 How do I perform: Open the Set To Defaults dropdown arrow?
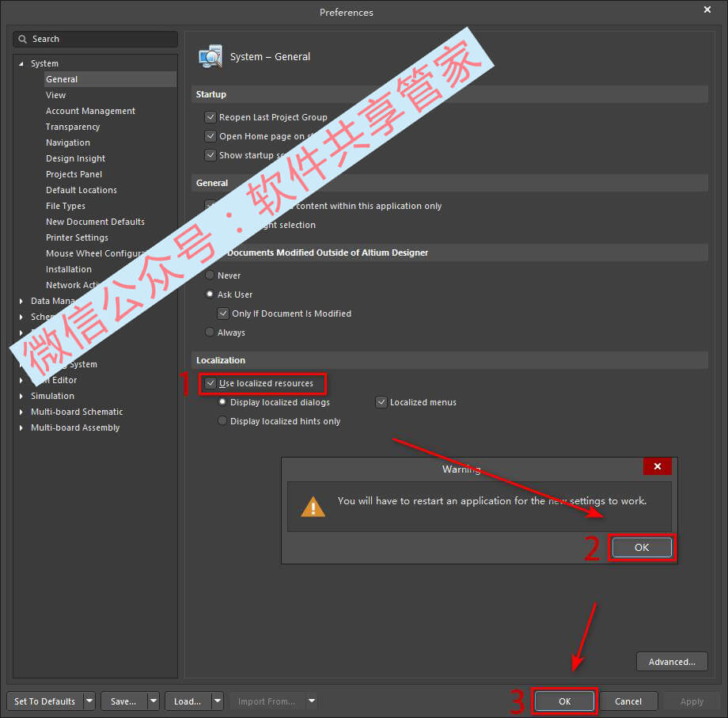coord(89,701)
